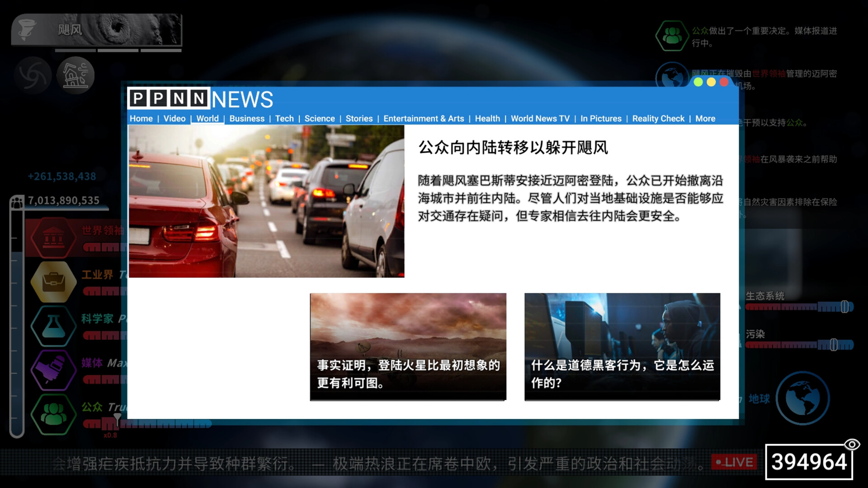
Task: Select the Scientists flask hexagon icon
Action: 53,326
